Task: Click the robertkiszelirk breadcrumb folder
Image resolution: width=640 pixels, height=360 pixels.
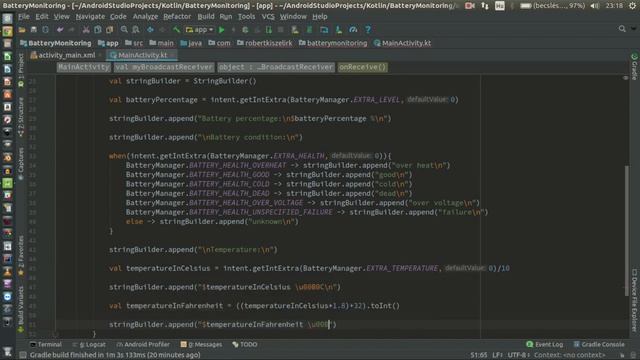Action: pos(264,43)
